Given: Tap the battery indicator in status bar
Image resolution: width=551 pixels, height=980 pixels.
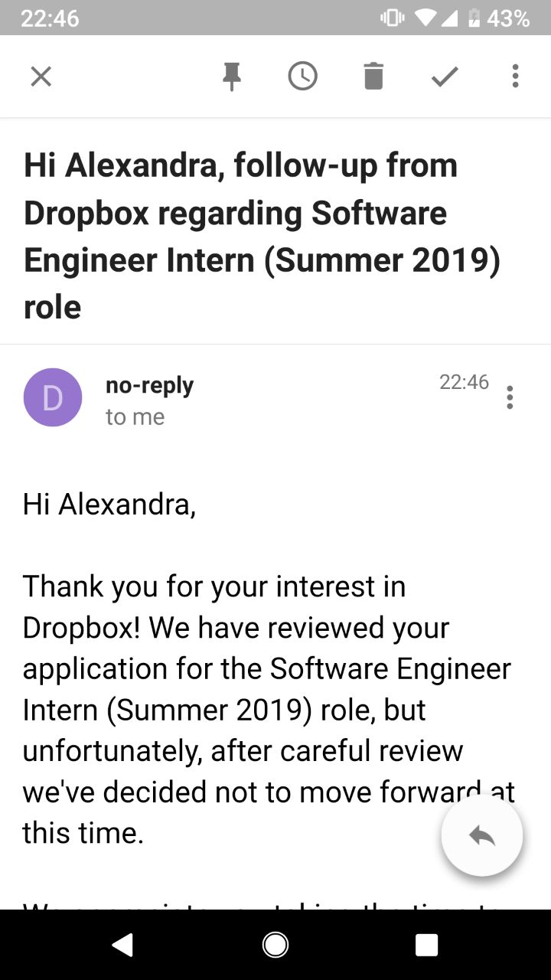Looking at the screenshot, I should pyautogui.click(x=475, y=18).
